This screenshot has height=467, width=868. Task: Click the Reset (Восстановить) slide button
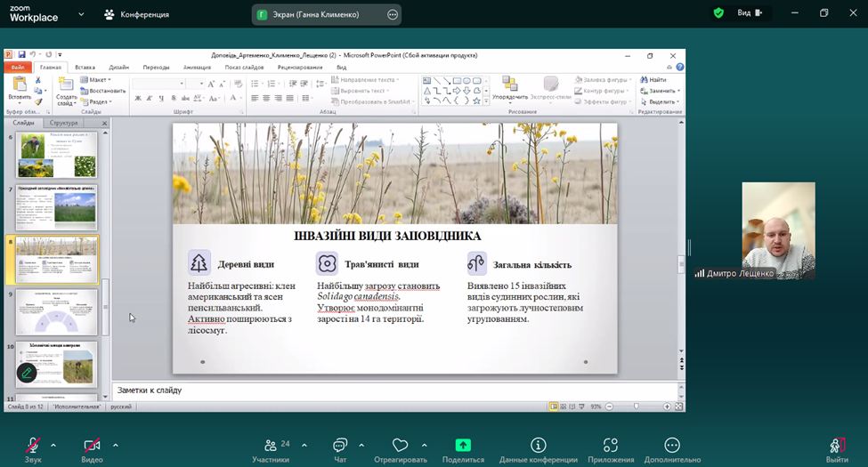tap(103, 91)
